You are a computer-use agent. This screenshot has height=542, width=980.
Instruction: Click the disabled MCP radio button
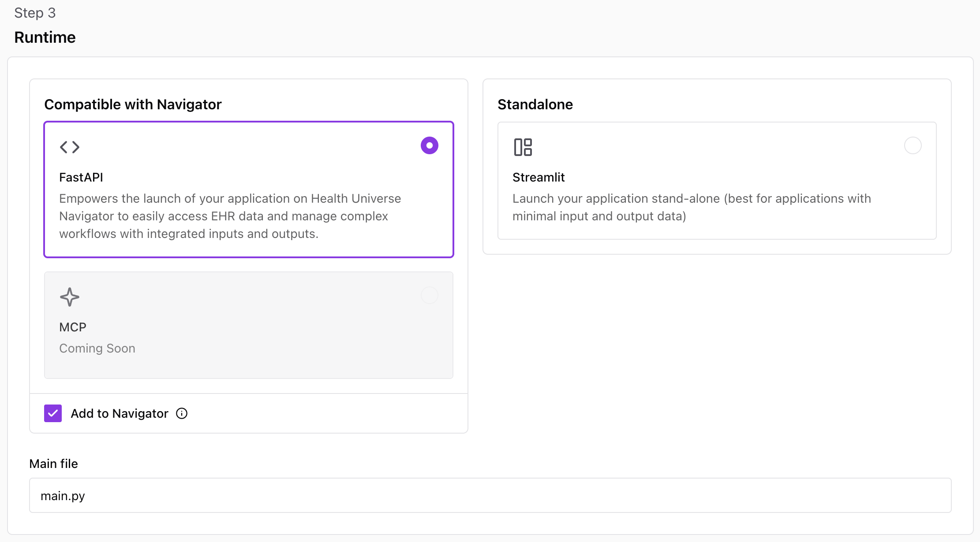coord(429,295)
